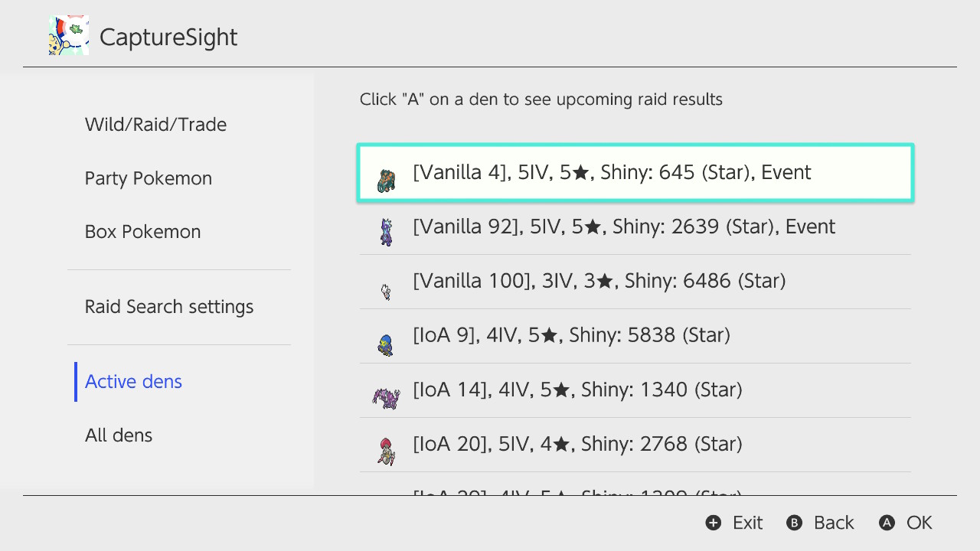Click the Vanilla 92 den Pokemon sprite

point(387,231)
